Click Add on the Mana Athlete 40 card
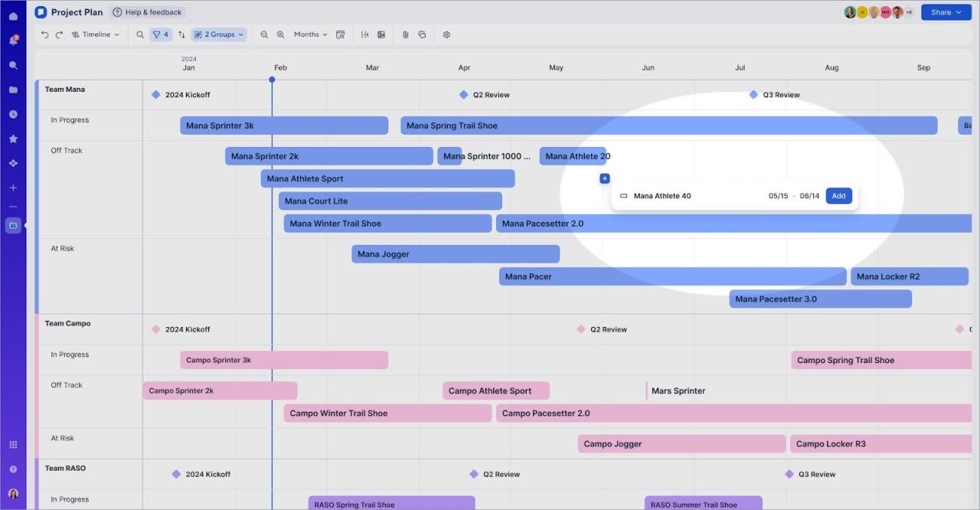The width and height of the screenshot is (980, 510). coord(838,195)
